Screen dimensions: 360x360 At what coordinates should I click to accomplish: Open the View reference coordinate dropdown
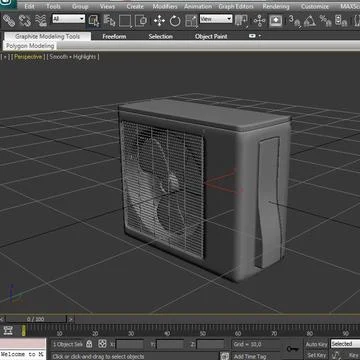tap(216, 19)
